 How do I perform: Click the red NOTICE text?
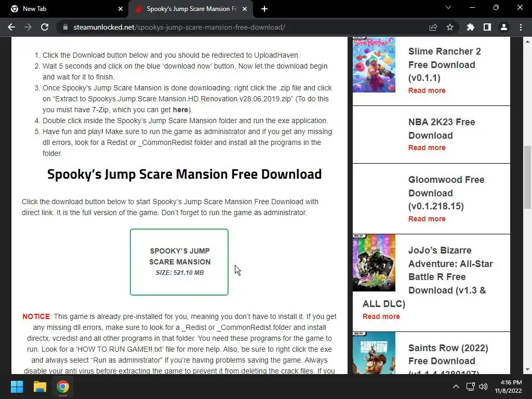coord(36,316)
